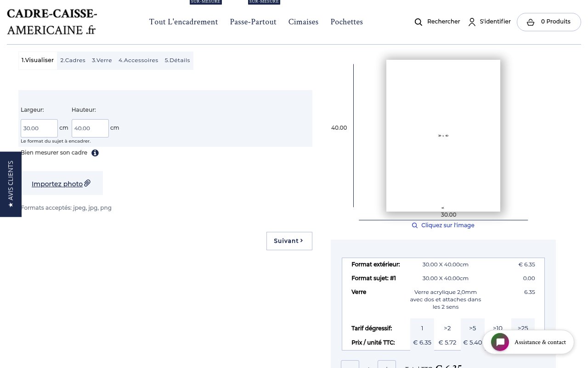The height and width of the screenshot is (368, 588).
Task: Click the info icon beside Bien mesurer
Action: pyautogui.click(x=95, y=153)
